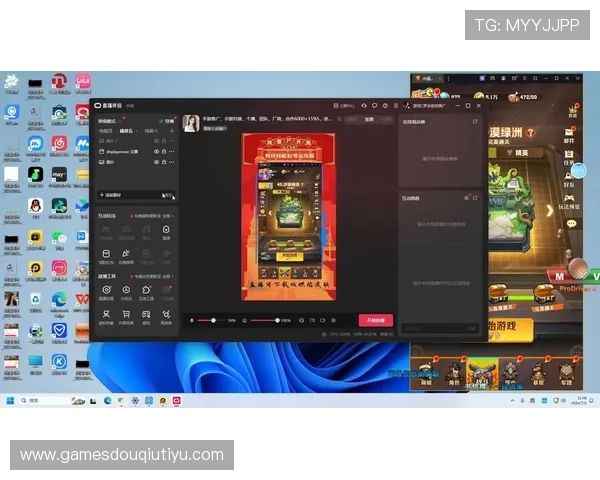Toggle visibility of the dnplayer.exe source
Screen dimensions: 600x480
(x=156, y=152)
